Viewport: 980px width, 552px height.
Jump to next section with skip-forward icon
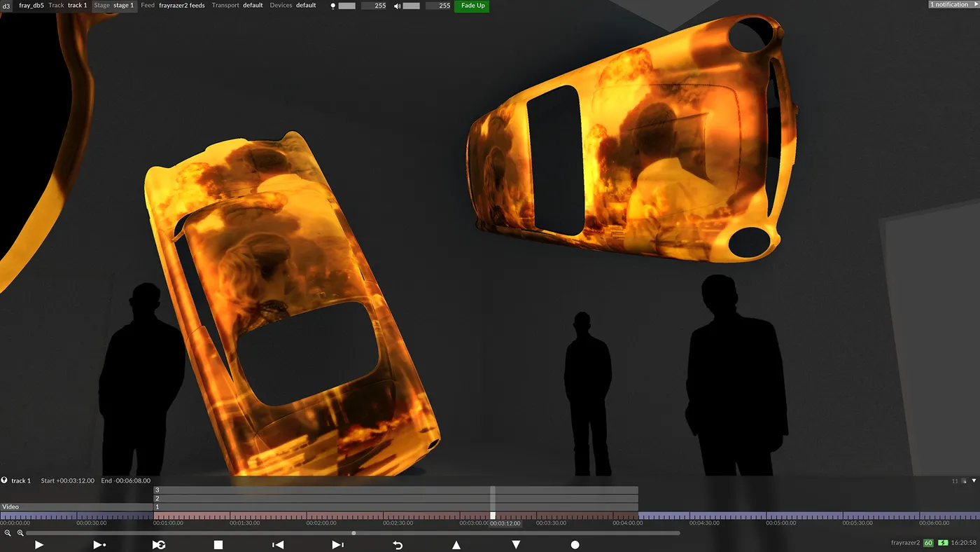(337, 544)
